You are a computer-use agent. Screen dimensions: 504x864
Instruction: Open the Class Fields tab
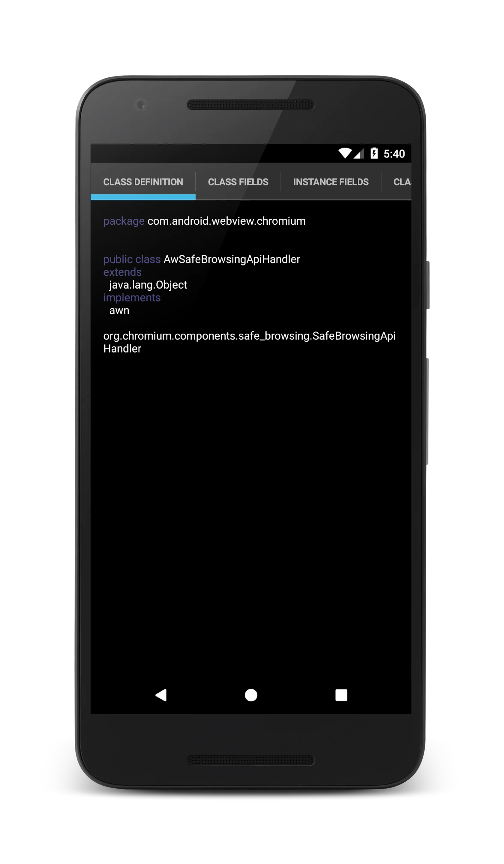tap(238, 182)
